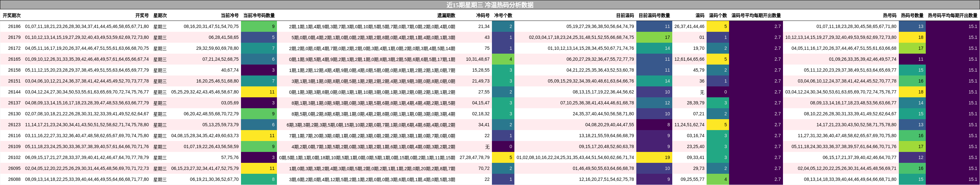Click current cold number cell 07,21,24,52,68,75
980x185 pixels.
pyautogui.click(x=221, y=59)
